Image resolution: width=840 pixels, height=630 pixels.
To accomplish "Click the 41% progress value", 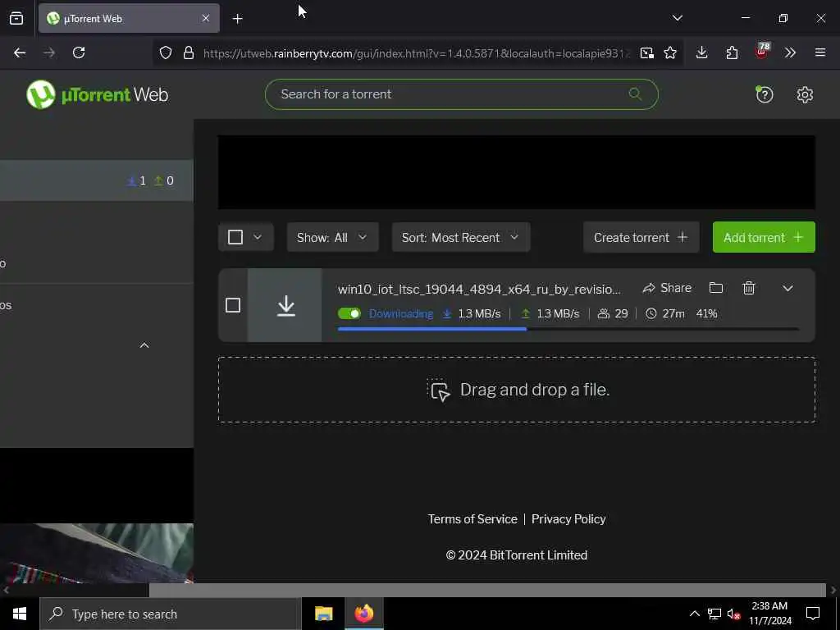I will pos(706,314).
